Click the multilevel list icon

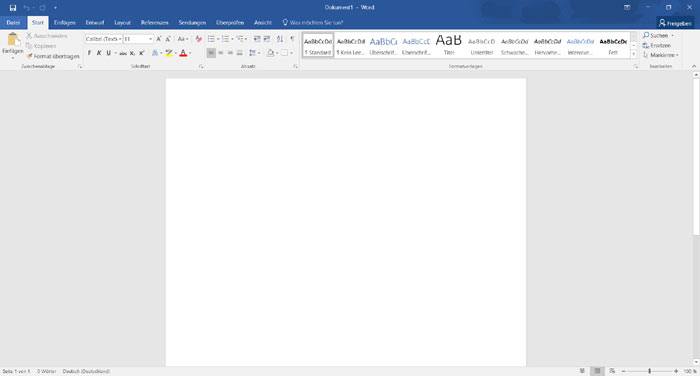(x=240, y=39)
